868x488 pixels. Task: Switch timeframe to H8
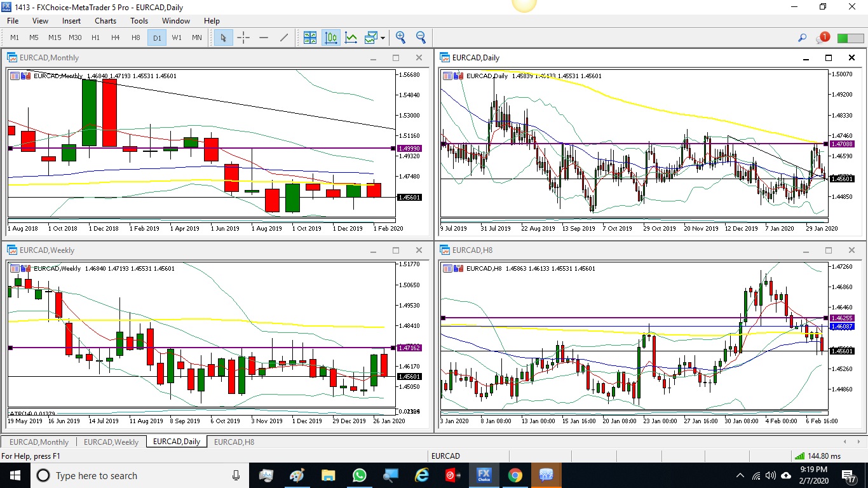click(x=136, y=37)
